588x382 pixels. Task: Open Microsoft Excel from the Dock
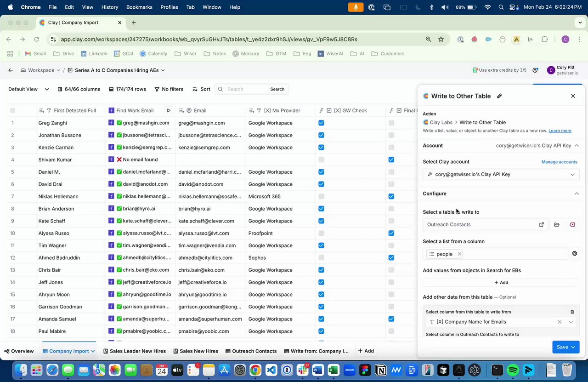(334, 370)
